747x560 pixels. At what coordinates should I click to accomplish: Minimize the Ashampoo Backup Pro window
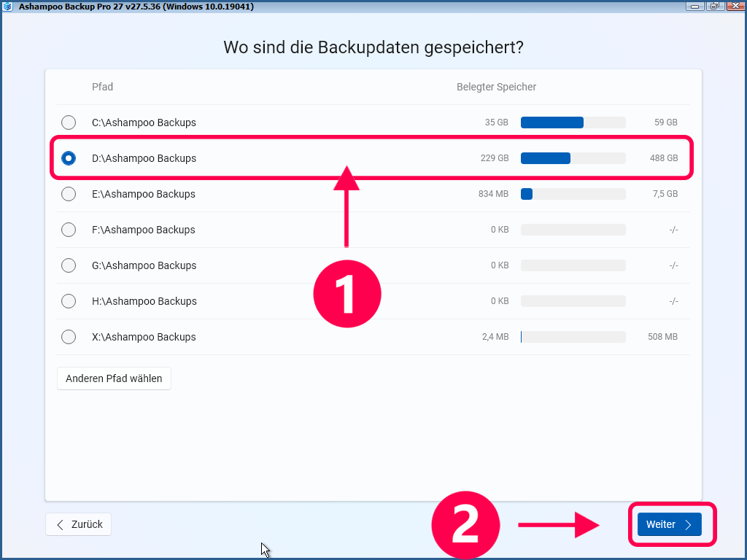coord(695,6)
